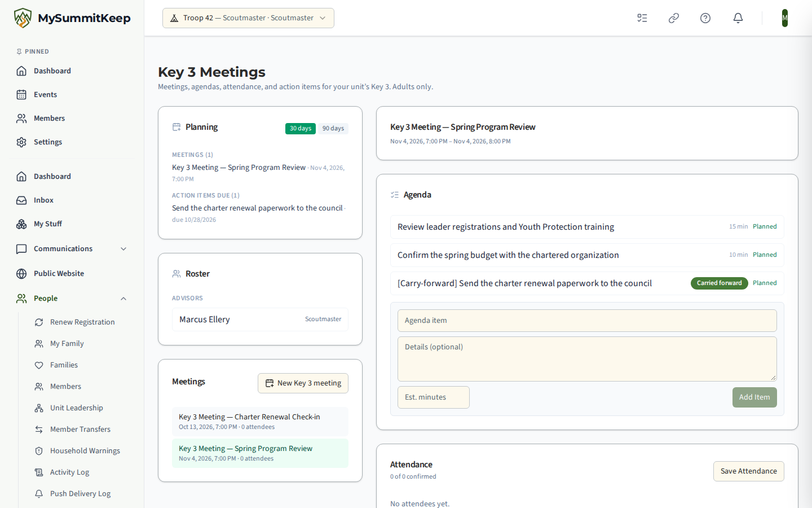This screenshot has height=508, width=812.
Task: Open the checklist icon in the top bar
Action: (642, 18)
